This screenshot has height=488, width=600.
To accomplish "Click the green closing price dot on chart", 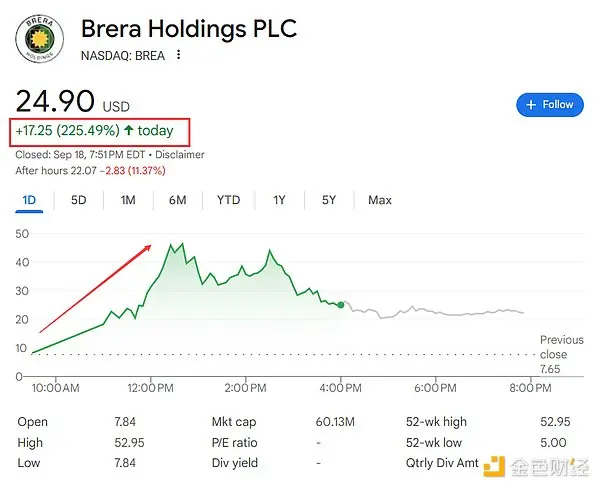I will click(341, 305).
